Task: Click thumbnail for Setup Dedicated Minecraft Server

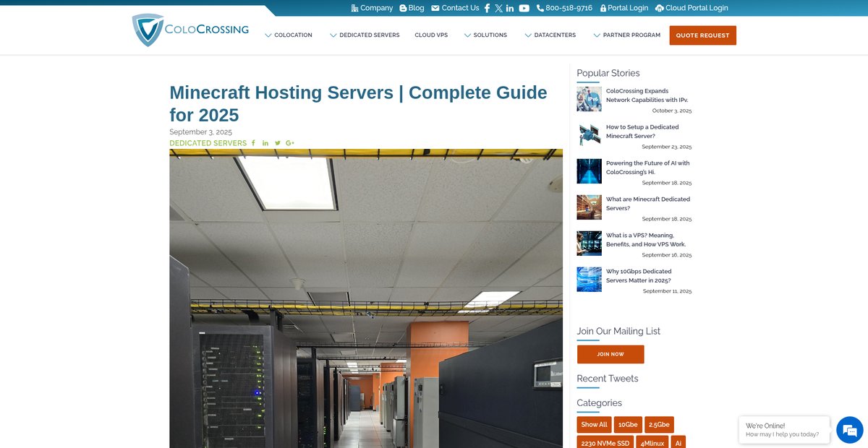Action: click(589, 135)
